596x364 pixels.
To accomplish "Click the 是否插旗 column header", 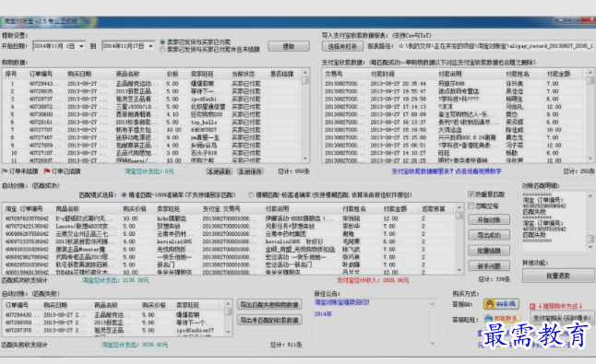I will (282, 74).
